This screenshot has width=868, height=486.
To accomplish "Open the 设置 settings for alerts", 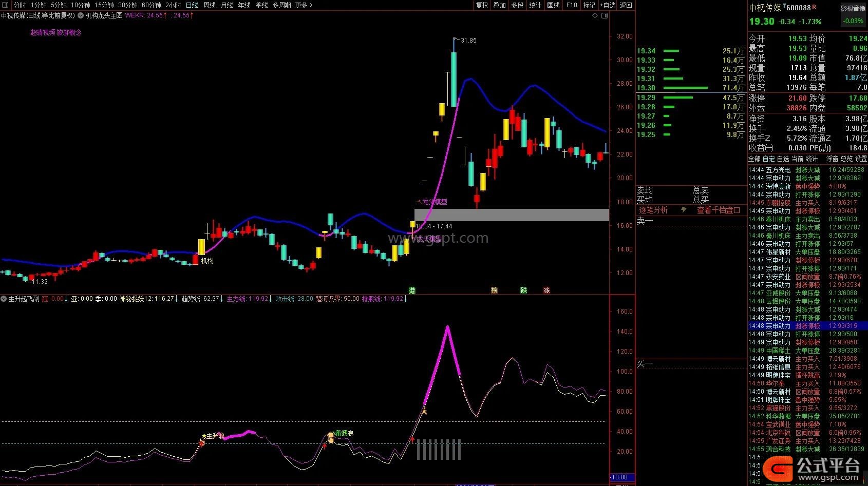I will [861, 159].
